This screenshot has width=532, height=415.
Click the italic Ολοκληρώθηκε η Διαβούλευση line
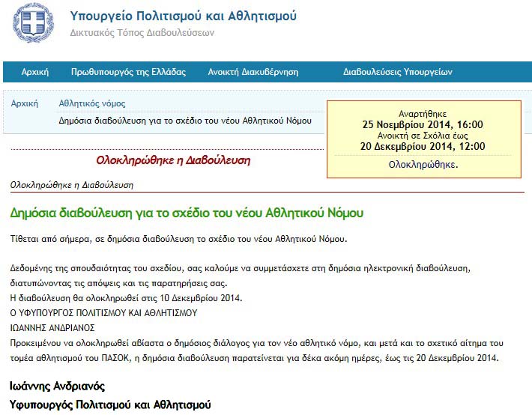point(72,184)
